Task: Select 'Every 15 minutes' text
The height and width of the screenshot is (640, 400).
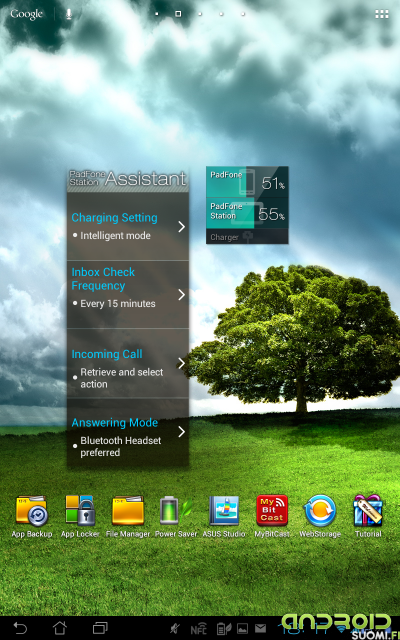Action: 118,304
